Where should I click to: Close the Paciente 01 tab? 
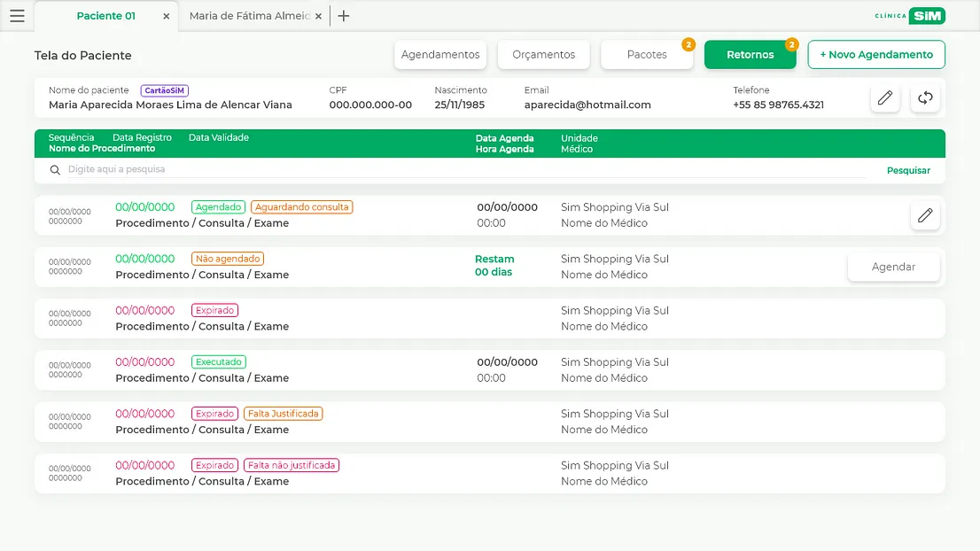tap(166, 16)
